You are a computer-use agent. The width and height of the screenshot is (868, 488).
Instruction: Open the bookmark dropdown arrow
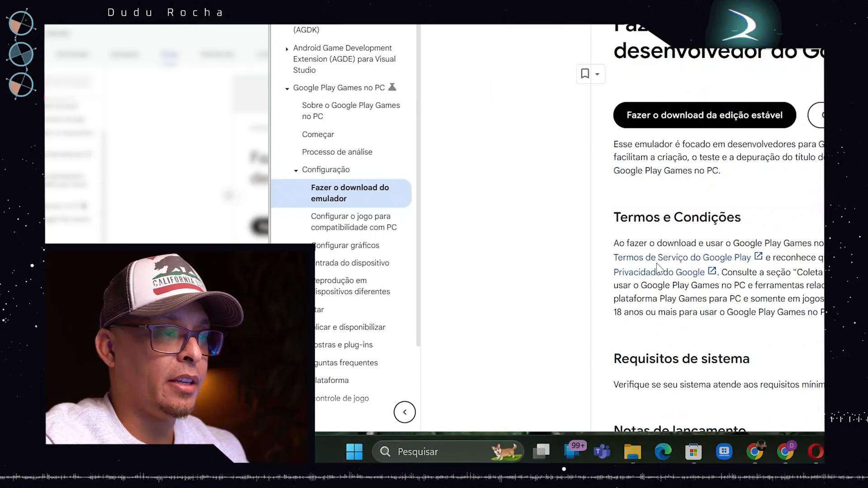[597, 74]
